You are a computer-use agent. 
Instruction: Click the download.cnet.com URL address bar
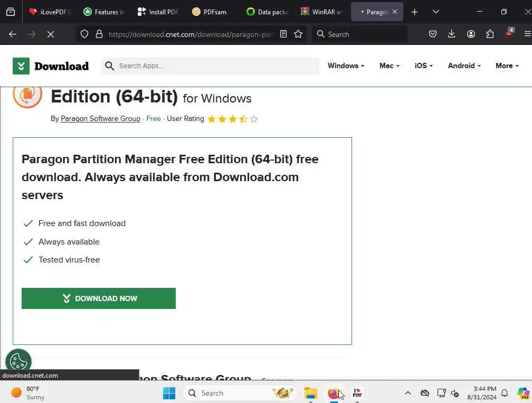click(x=191, y=34)
